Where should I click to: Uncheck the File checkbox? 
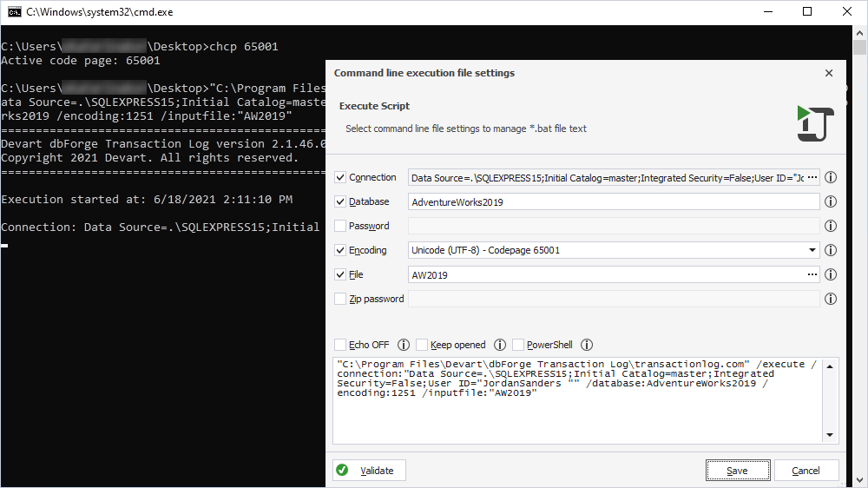[x=340, y=274]
